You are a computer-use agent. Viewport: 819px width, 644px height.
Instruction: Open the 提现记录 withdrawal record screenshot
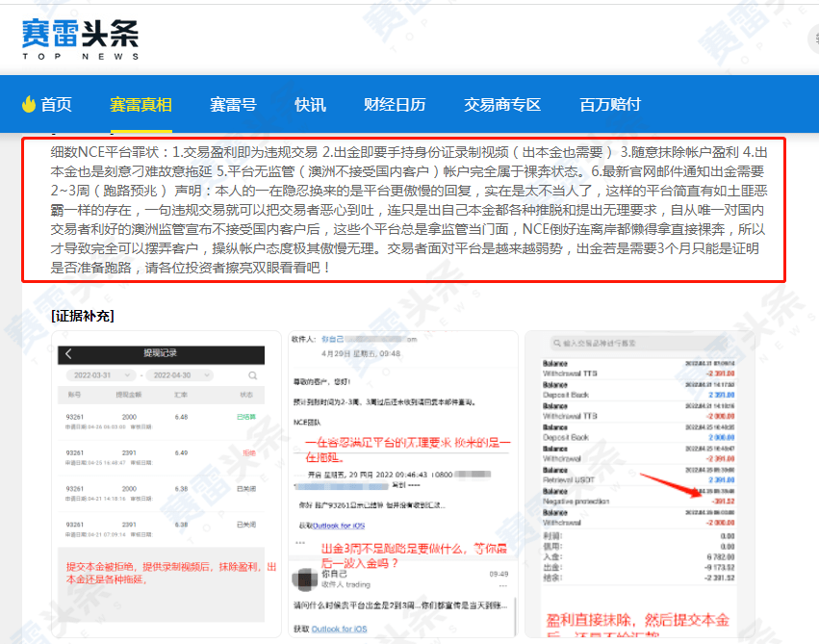coord(166,483)
